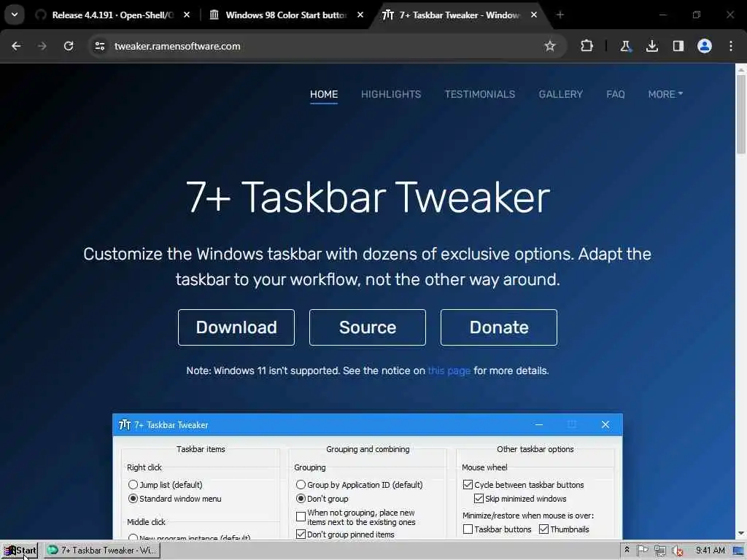Click the Windows Start button
The width and height of the screenshot is (747, 560).
coord(20,551)
